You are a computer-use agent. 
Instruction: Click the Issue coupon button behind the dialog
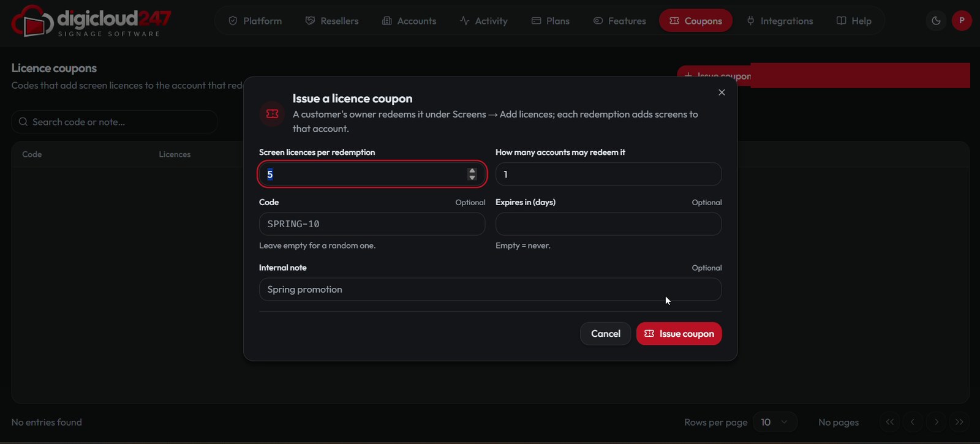[714, 75]
